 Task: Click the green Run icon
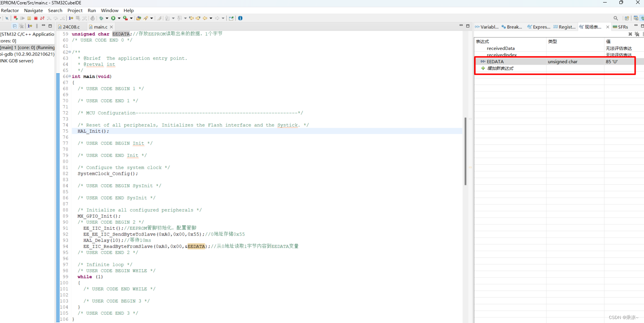coord(113,18)
